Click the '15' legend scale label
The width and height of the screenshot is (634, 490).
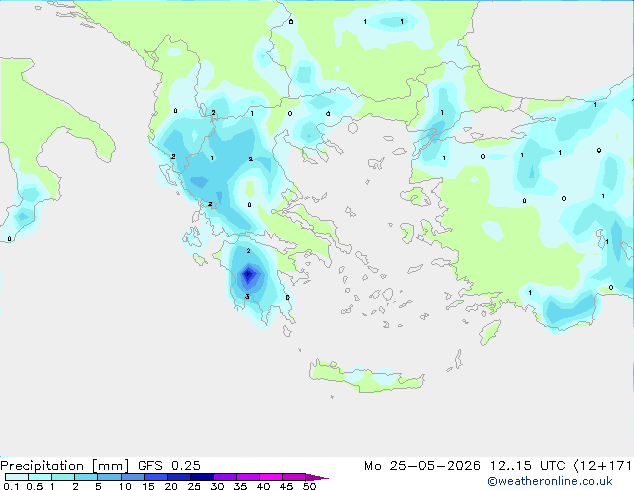[148, 486]
